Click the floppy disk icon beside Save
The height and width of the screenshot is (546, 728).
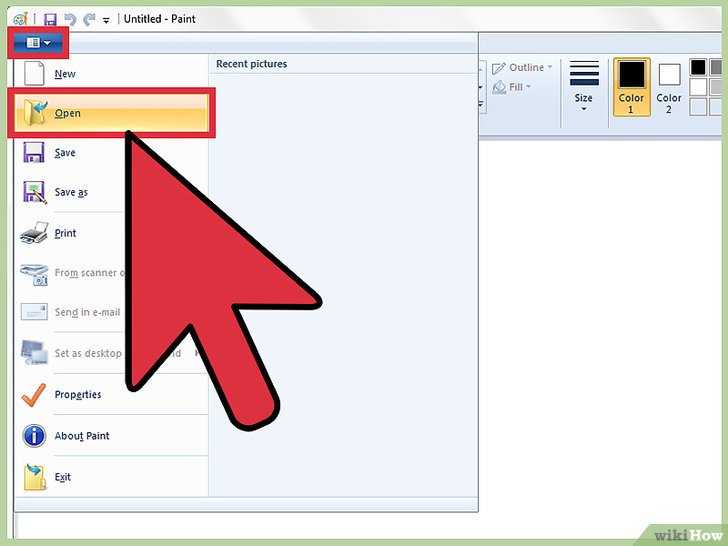pos(34,153)
